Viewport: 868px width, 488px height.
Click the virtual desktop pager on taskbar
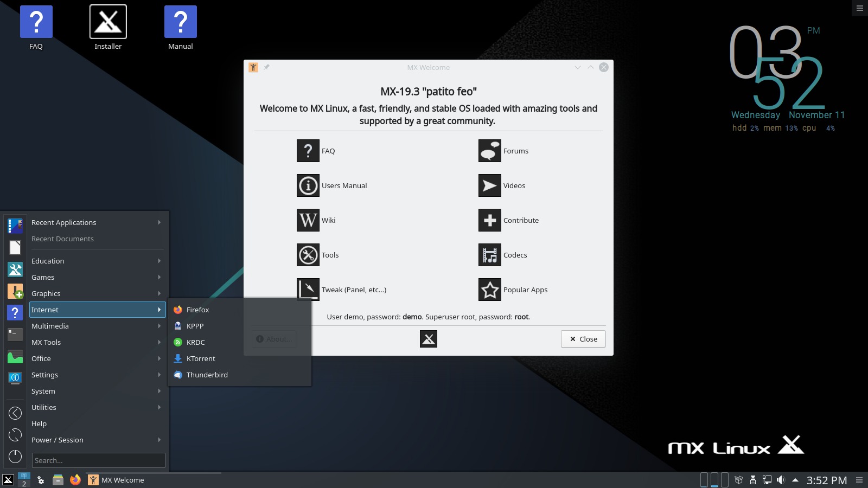pyautogui.click(x=24, y=480)
